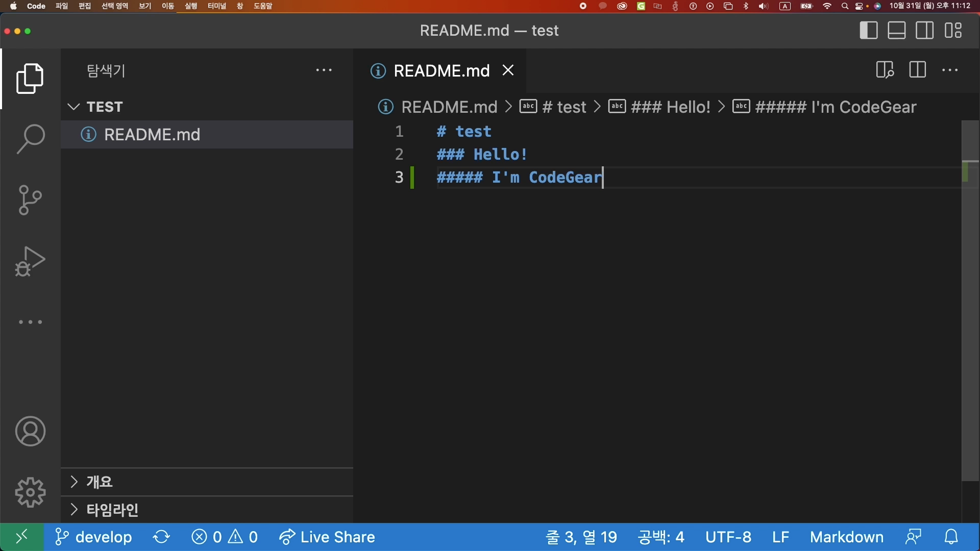Open the 터미널 menu in menu bar
980x551 pixels.
tap(216, 6)
